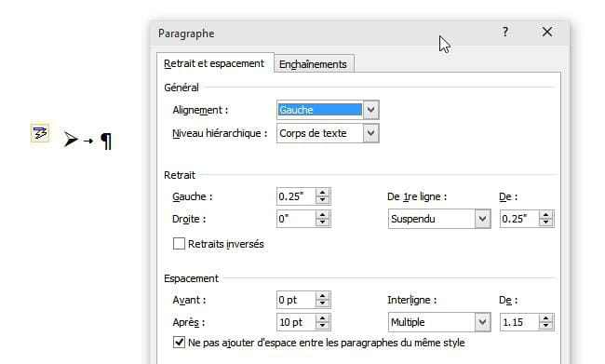Viewport: 605px width, 364px height.
Task: Close the Paragraphe dialog
Action: 547,32
